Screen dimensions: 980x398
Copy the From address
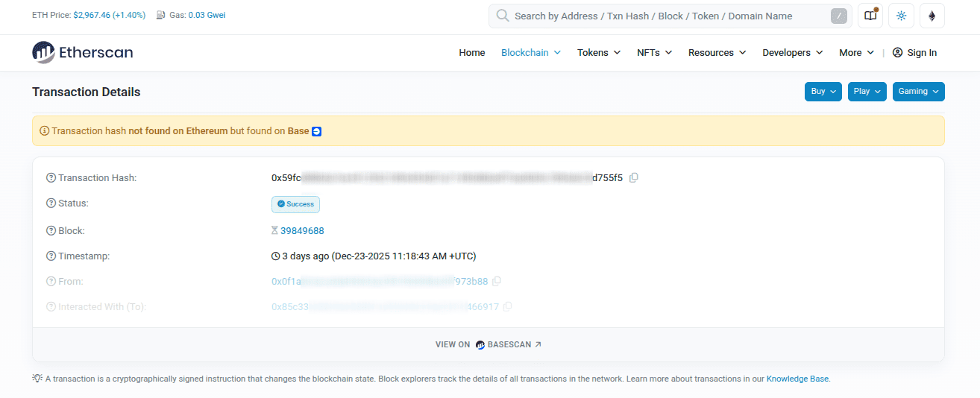(x=497, y=281)
